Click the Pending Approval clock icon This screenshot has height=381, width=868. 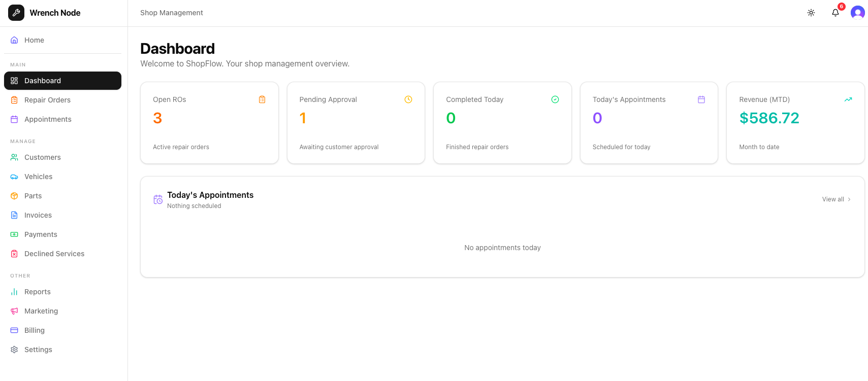pos(408,99)
